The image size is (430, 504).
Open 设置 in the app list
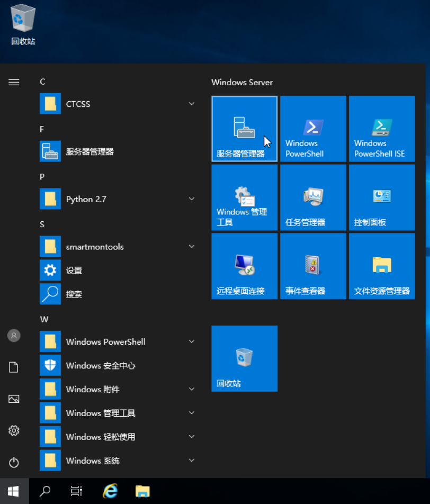point(118,271)
